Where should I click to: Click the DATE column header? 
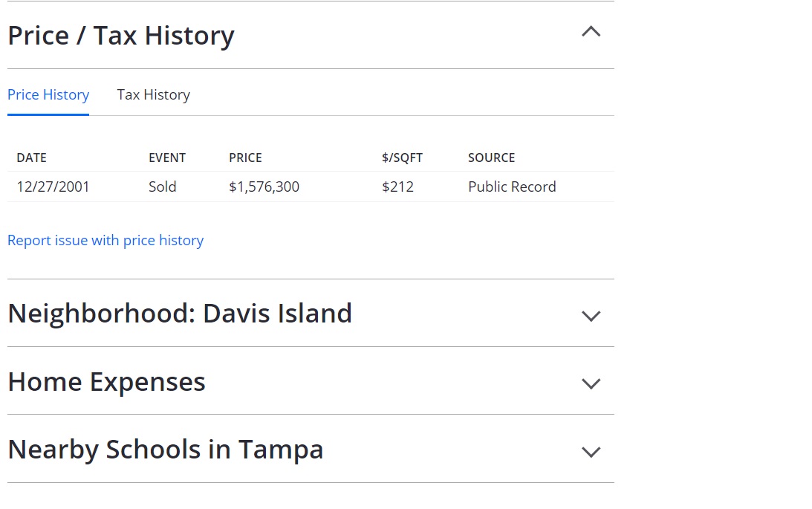click(x=31, y=158)
